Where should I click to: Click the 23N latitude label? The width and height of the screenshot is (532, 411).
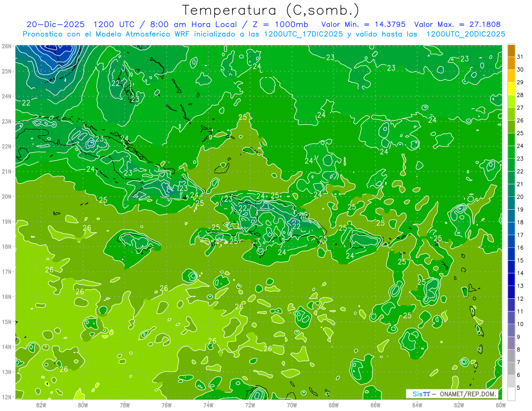6,121
